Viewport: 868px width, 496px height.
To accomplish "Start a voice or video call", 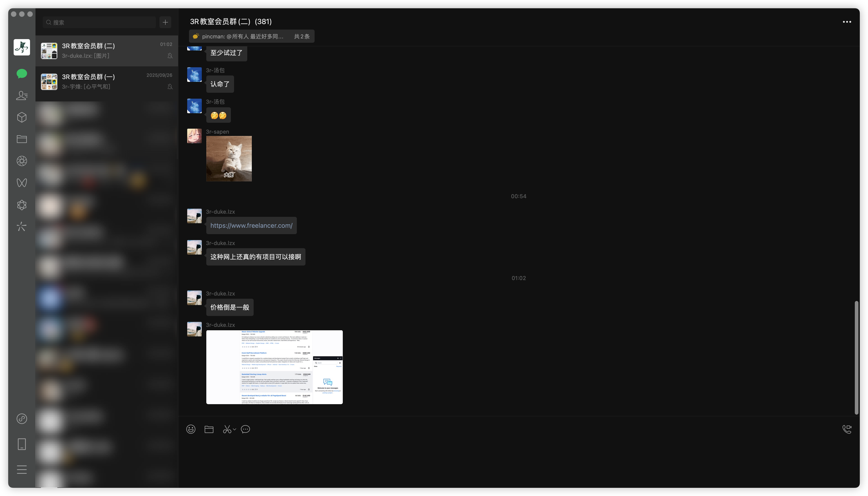I will (847, 429).
